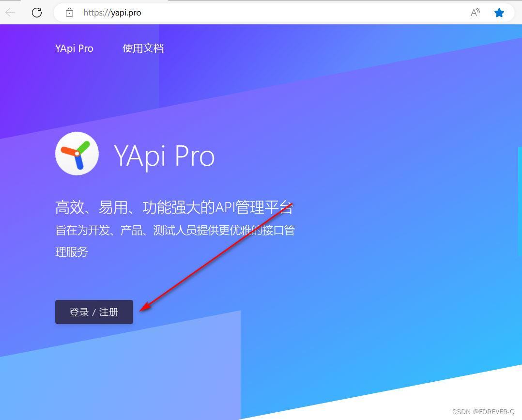Click the 登录 / 注册 button
522x420 pixels.
(94, 312)
